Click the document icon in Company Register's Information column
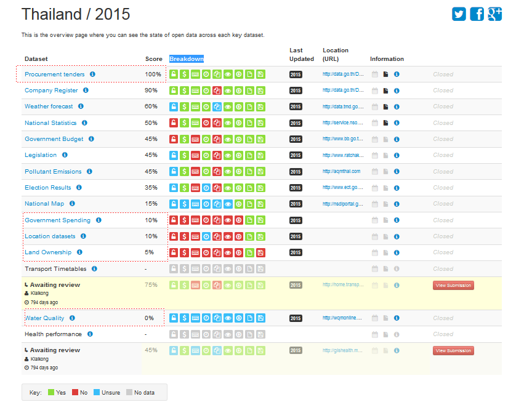Screen dimensions: 532x410 [x=386, y=90]
